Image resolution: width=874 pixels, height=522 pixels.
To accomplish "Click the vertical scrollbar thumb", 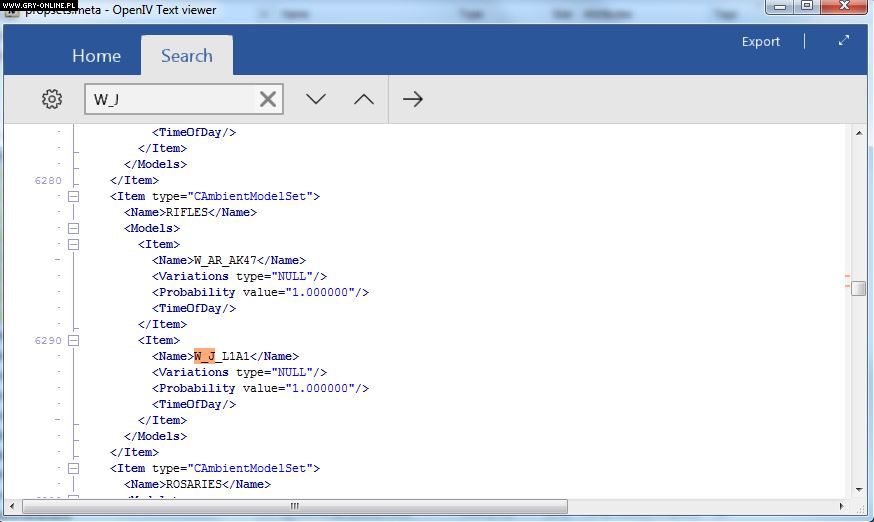I will (859, 288).
